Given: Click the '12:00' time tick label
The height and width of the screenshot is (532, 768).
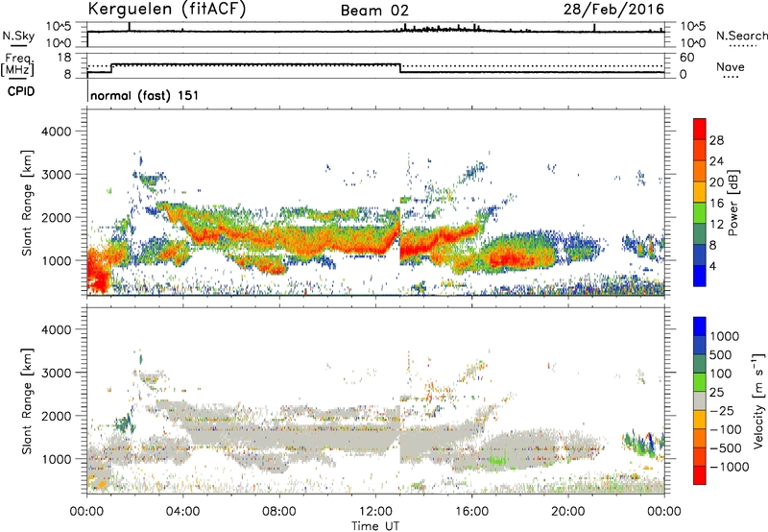Looking at the screenshot, I should click(375, 512).
